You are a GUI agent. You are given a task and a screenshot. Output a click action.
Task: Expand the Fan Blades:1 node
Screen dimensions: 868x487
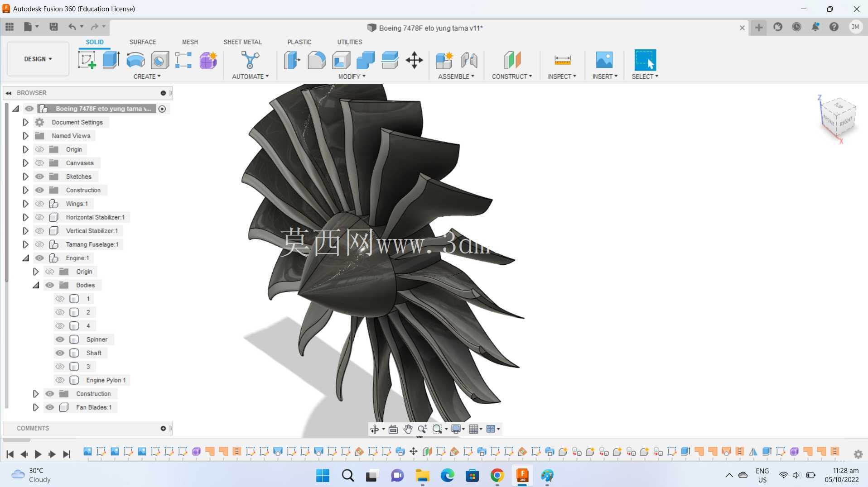pos(36,407)
